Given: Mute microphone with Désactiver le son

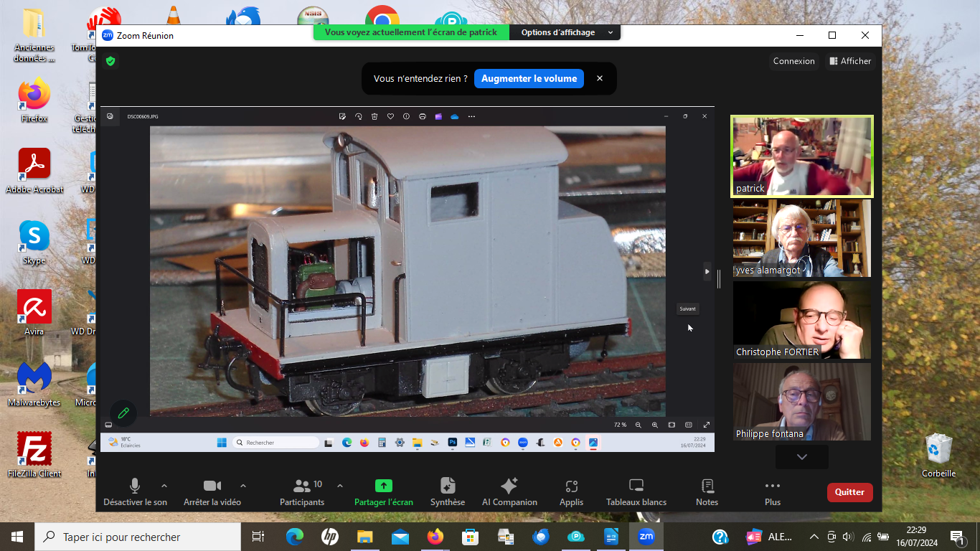Looking at the screenshot, I should click(135, 492).
